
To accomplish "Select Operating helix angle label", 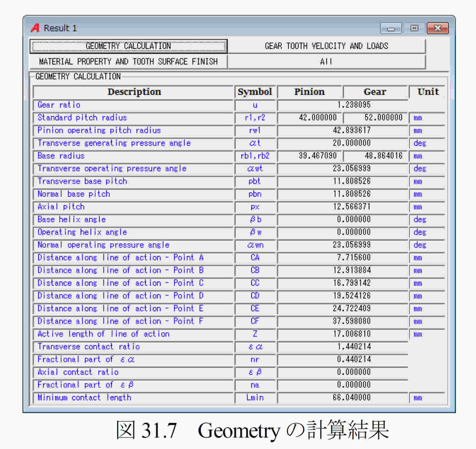I will coord(82,232).
